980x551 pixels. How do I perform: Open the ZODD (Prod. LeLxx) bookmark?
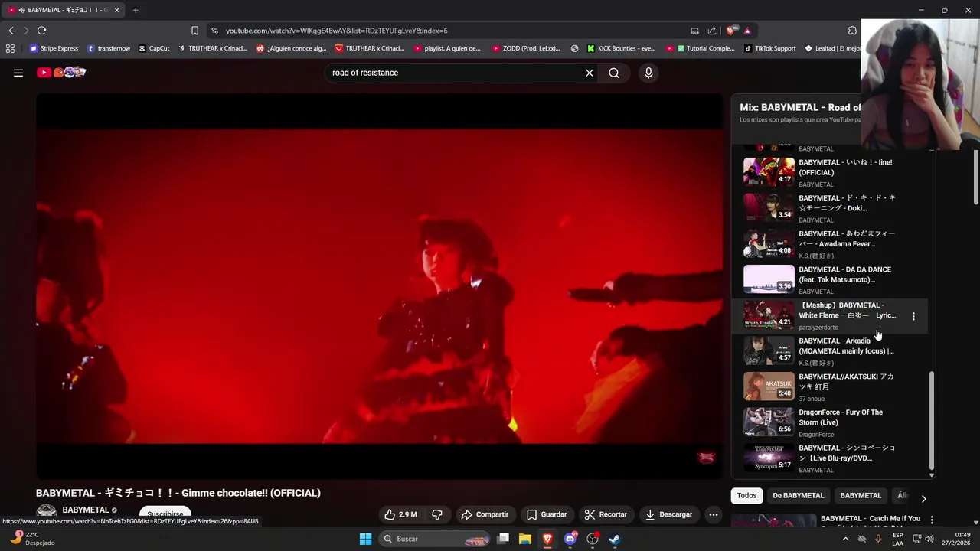(x=526, y=48)
